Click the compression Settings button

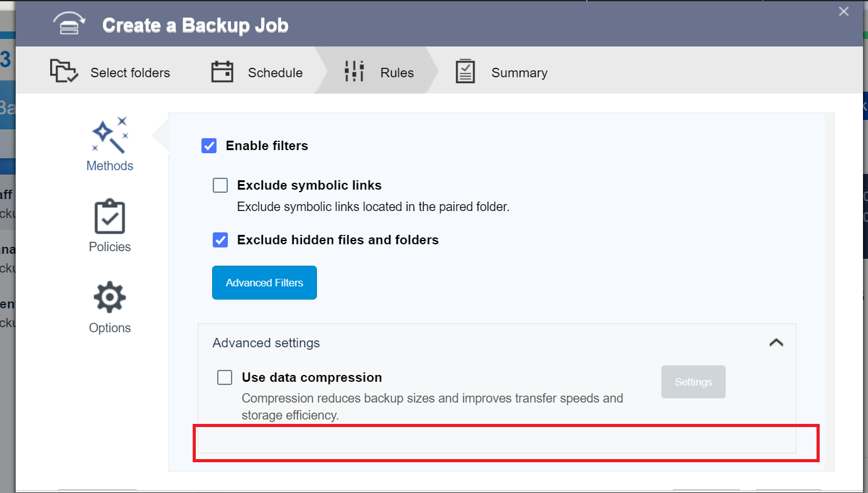pyautogui.click(x=693, y=382)
